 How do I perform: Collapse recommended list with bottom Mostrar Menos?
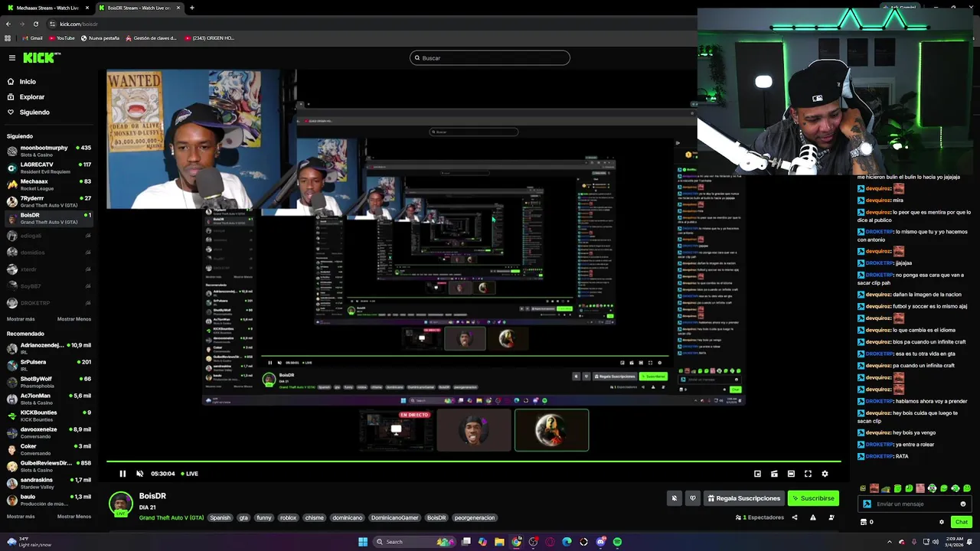click(x=74, y=517)
